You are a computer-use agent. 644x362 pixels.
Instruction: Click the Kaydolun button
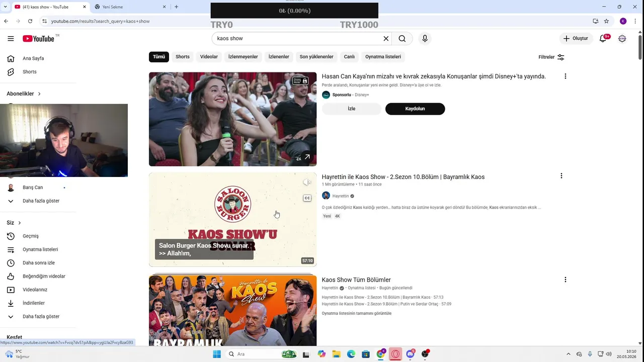[x=415, y=109]
